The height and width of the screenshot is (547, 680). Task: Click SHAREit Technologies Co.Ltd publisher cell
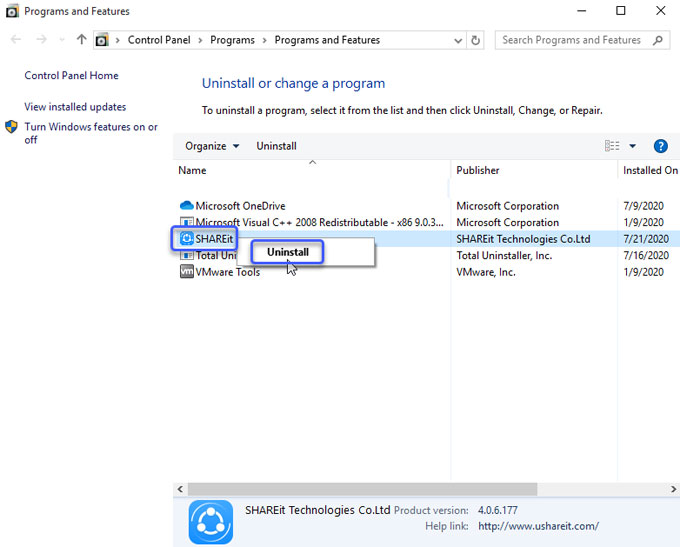tap(523, 239)
